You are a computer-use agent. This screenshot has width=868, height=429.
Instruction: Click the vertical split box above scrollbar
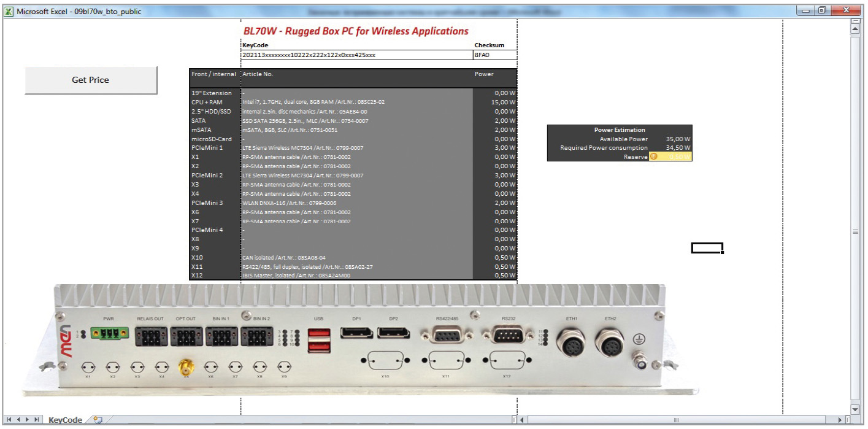click(x=856, y=21)
